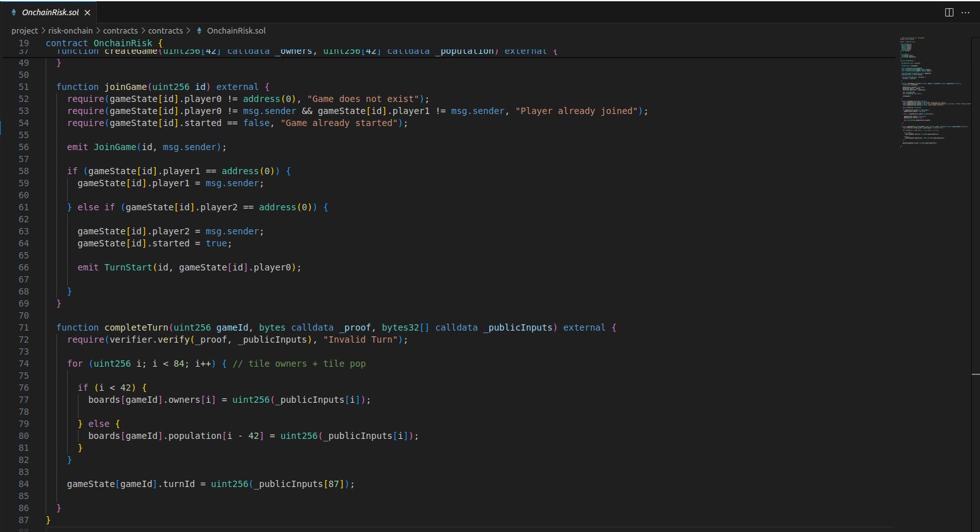Click 'owners[i]' on line 77
The image size is (980, 532).
[x=192, y=400]
